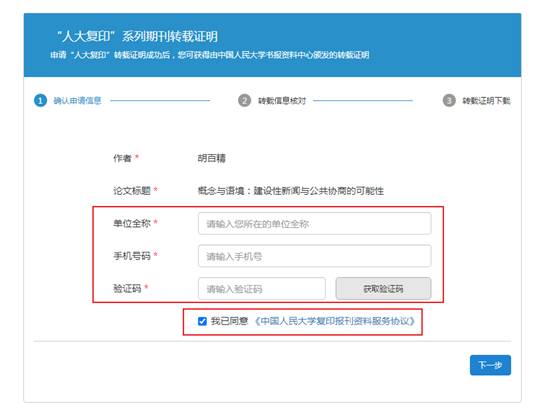
Task: Click the 验证码 field label
Action: click(127, 288)
